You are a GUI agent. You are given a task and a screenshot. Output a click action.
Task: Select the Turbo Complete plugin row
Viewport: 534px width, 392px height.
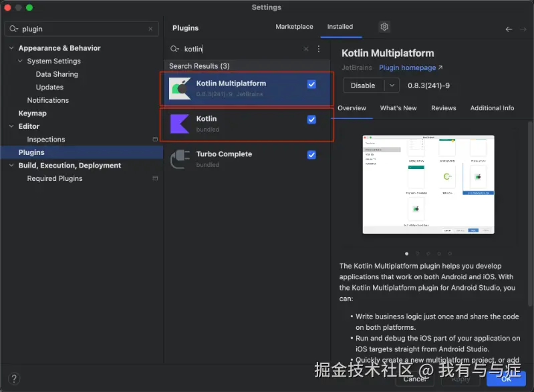(247, 159)
